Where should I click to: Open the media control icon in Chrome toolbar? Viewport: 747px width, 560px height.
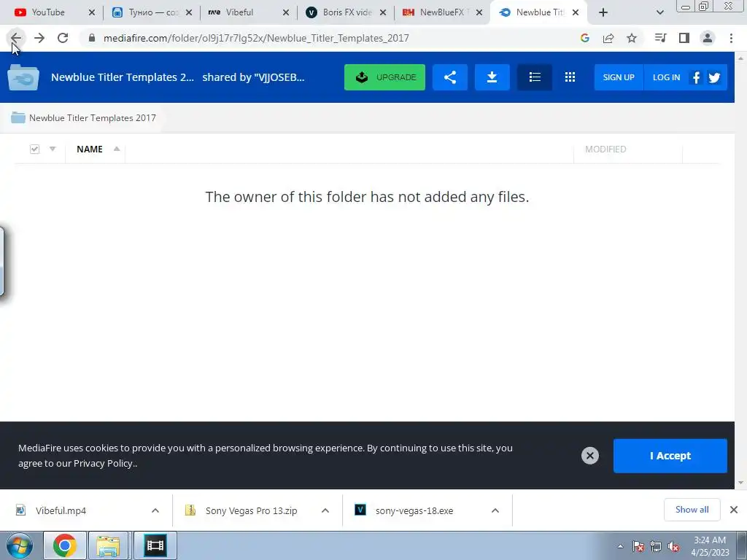click(660, 38)
